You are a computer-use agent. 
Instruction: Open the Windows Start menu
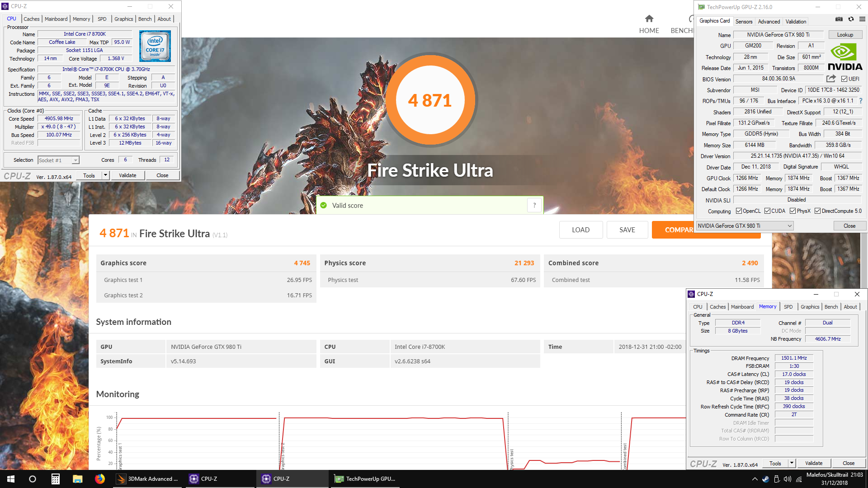(x=11, y=479)
